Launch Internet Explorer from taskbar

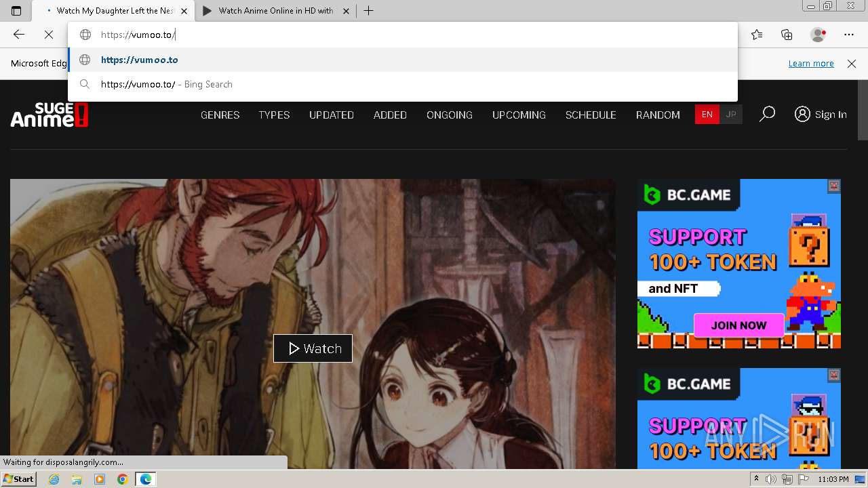point(54,479)
